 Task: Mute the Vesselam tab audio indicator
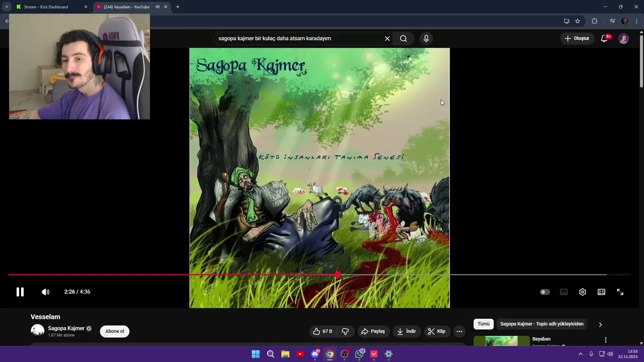pyautogui.click(x=157, y=7)
